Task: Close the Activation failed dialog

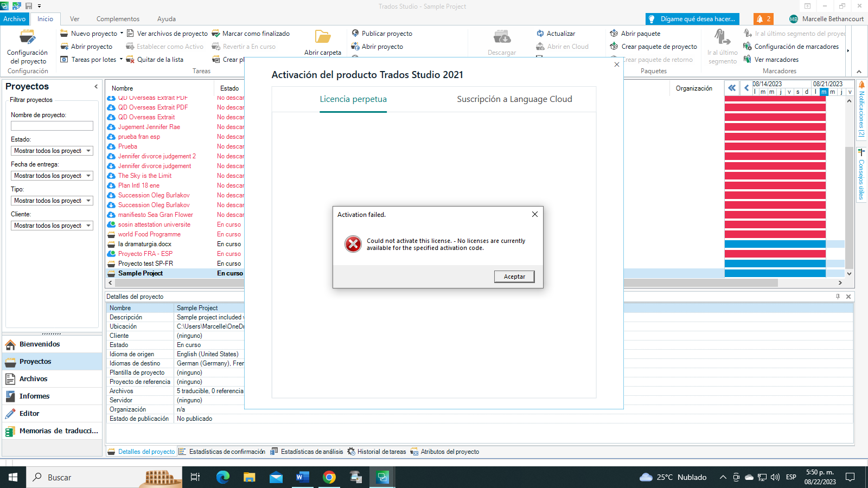Action: click(535, 214)
